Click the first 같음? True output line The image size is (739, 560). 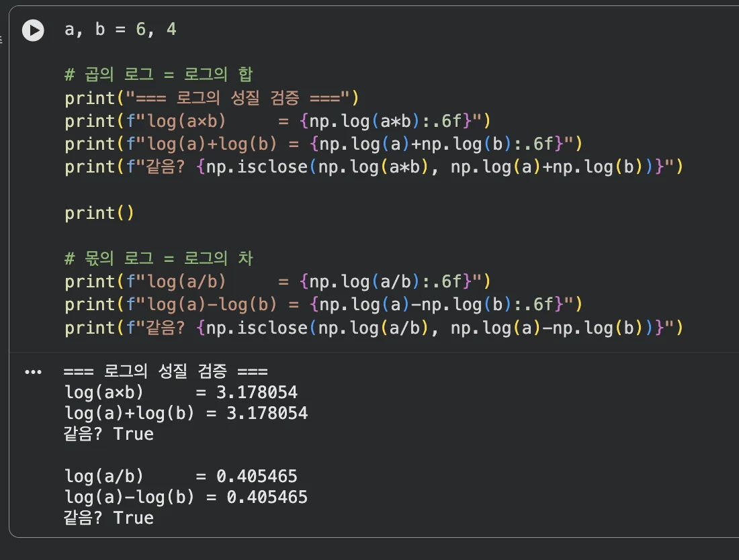pyautogui.click(x=109, y=434)
